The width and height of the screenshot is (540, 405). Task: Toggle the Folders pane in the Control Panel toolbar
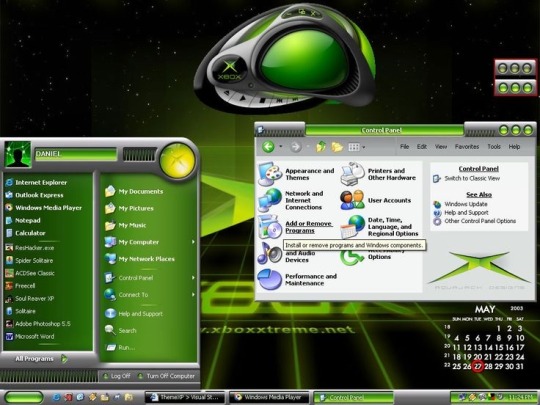point(337,147)
